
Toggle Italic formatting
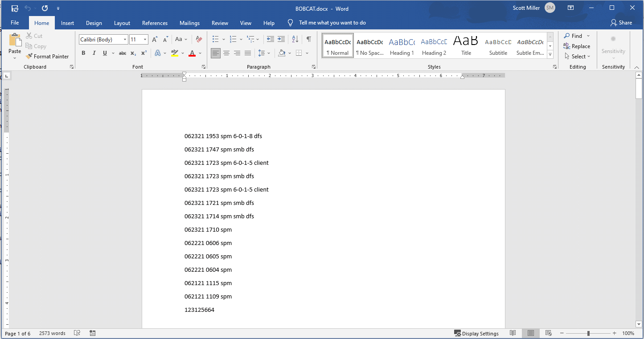(x=94, y=53)
